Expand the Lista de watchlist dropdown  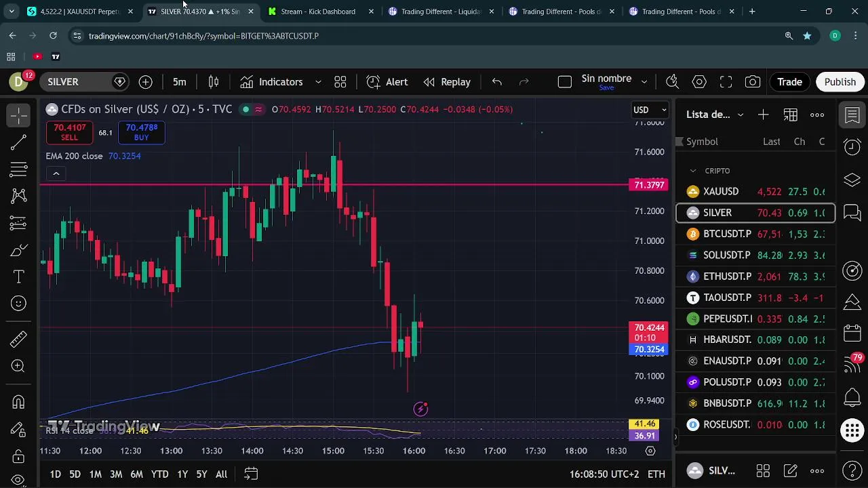pos(741,115)
